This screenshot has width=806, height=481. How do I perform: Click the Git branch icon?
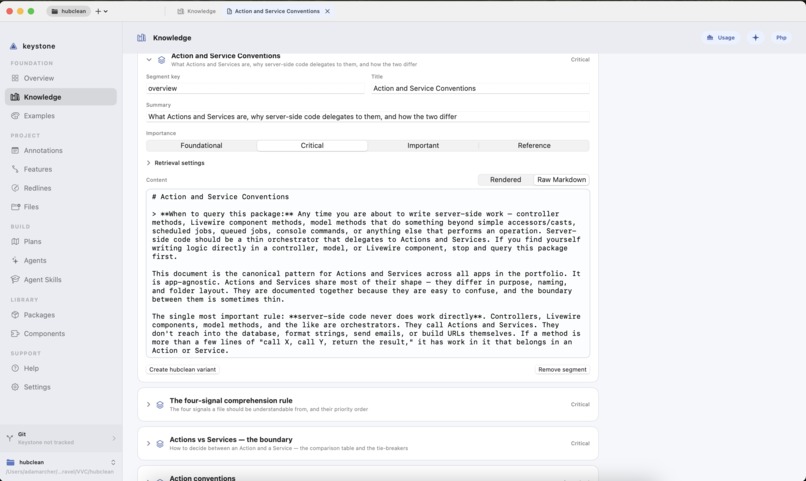pyautogui.click(x=9, y=438)
